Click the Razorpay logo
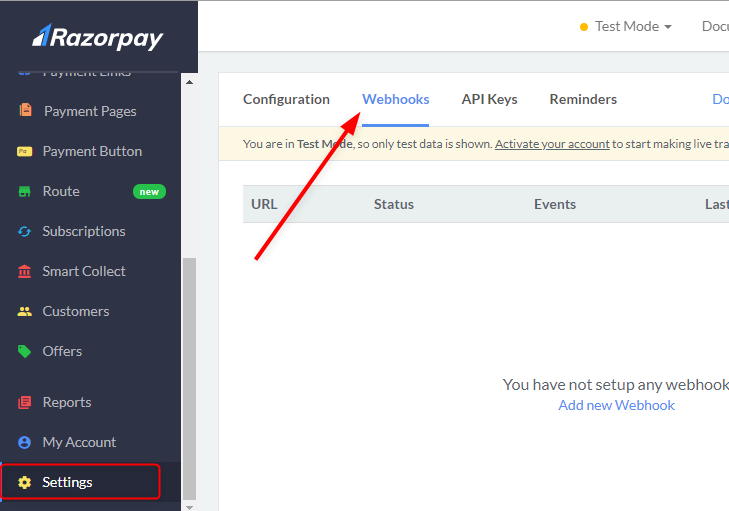The height and width of the screenshot is (511, 729). pyautogui.click(x=98, y=37)
